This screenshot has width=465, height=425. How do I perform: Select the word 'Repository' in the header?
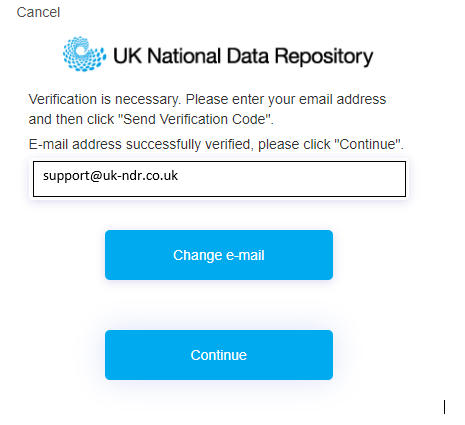(x=324, y=57)
